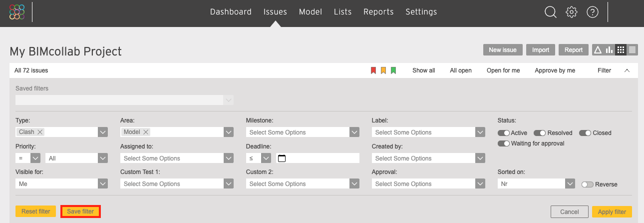Image resolution: width=644 pixels, height=223 pixels.
Task: Open the Milestone dropdown
Action: coord(303,132)
